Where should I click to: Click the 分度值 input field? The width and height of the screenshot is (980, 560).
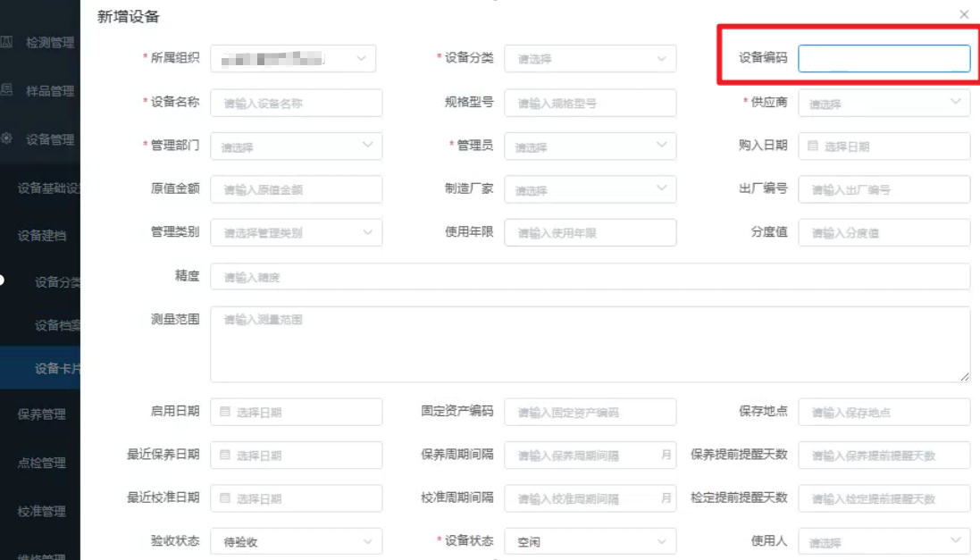click(x=884, y=232)
